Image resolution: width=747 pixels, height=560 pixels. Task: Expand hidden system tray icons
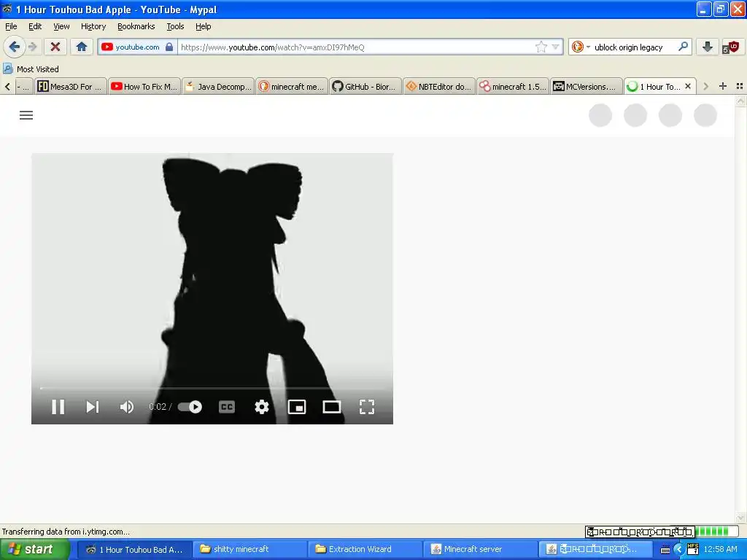679,550
